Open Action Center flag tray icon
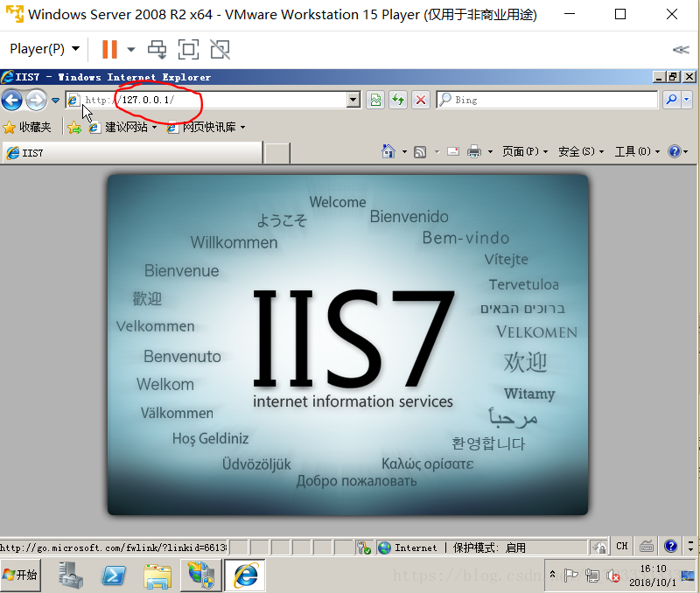Image resolution: width=700 pixels, height=593 pixels. point(571,576)
